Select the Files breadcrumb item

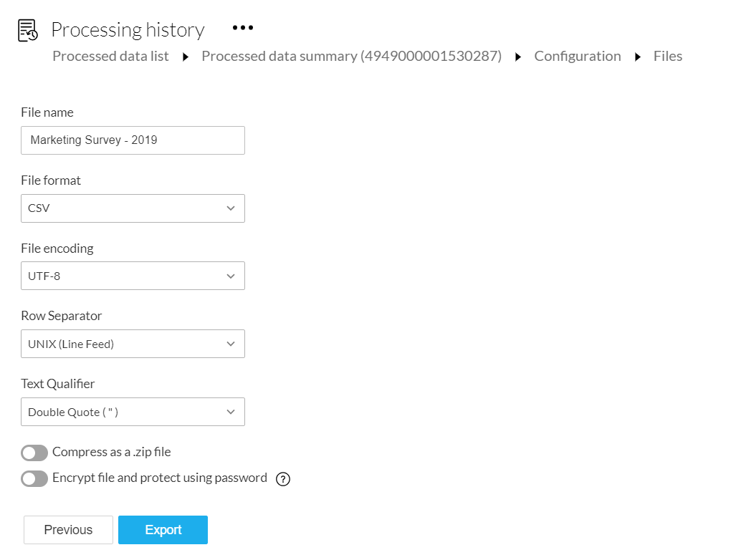[x=668, y=57]
